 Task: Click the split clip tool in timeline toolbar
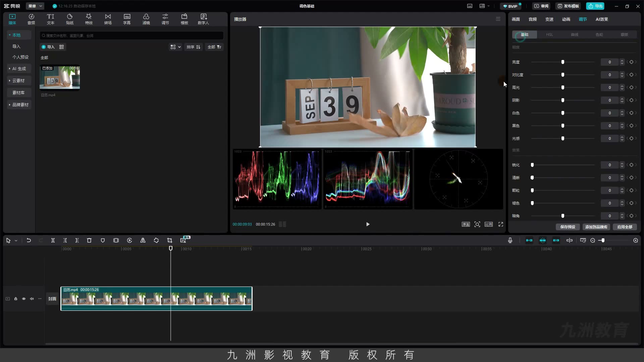click(53, 240)
